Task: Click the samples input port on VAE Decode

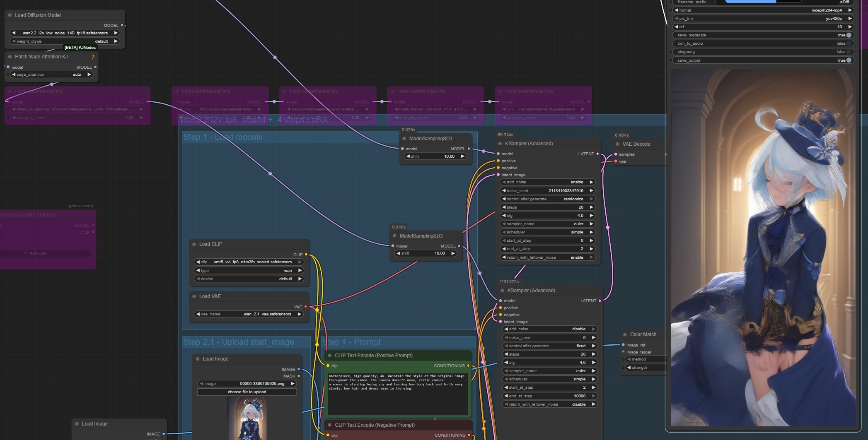Action: [616, 154]
